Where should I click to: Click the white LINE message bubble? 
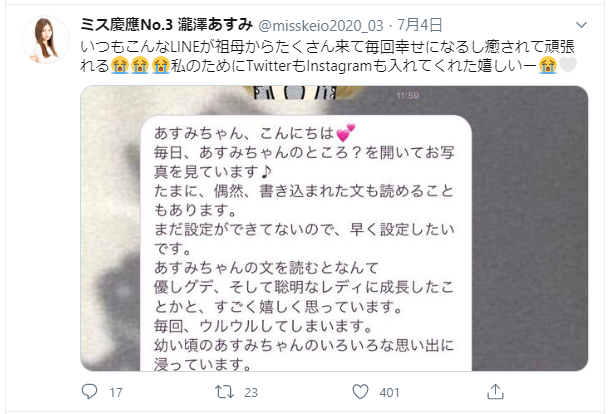click(x=306, y=243)
